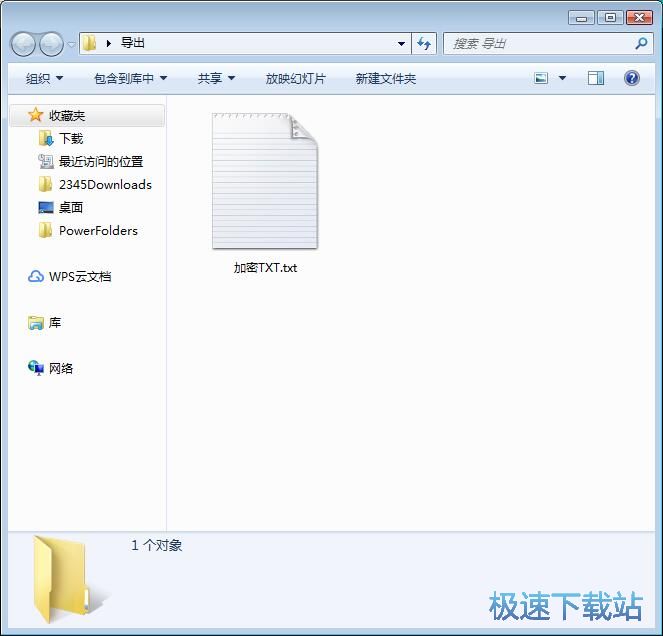Viewport: 663px width, 636px height.
Task: Click the 库 libraries icon
Action: (36, 323)
